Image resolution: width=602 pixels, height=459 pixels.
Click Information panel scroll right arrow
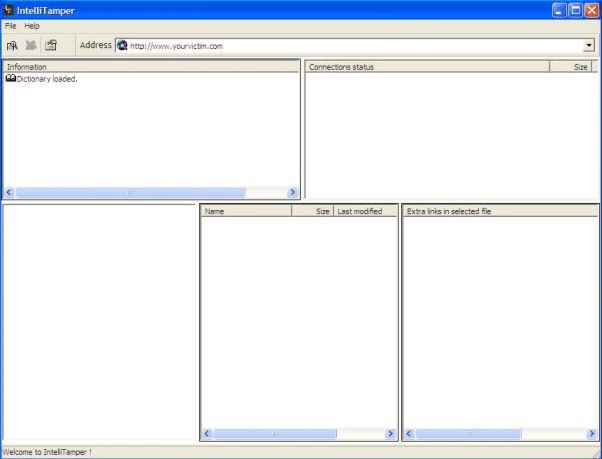click(292, 192)
